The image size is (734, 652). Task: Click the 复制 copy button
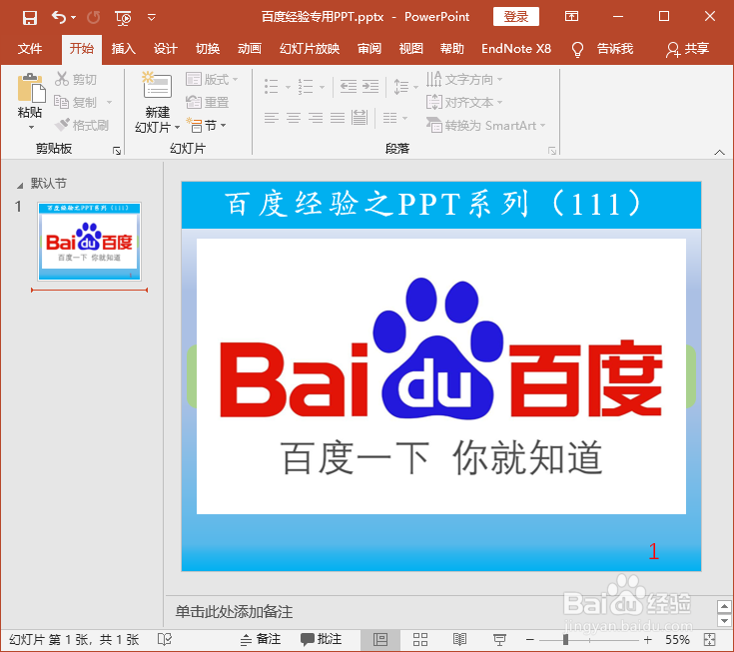(76, 102)
